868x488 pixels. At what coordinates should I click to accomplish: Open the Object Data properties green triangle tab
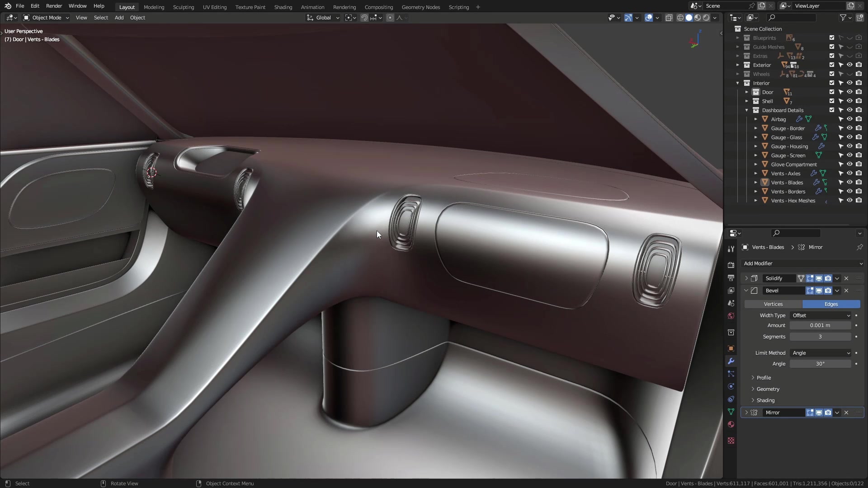[731, 412]
